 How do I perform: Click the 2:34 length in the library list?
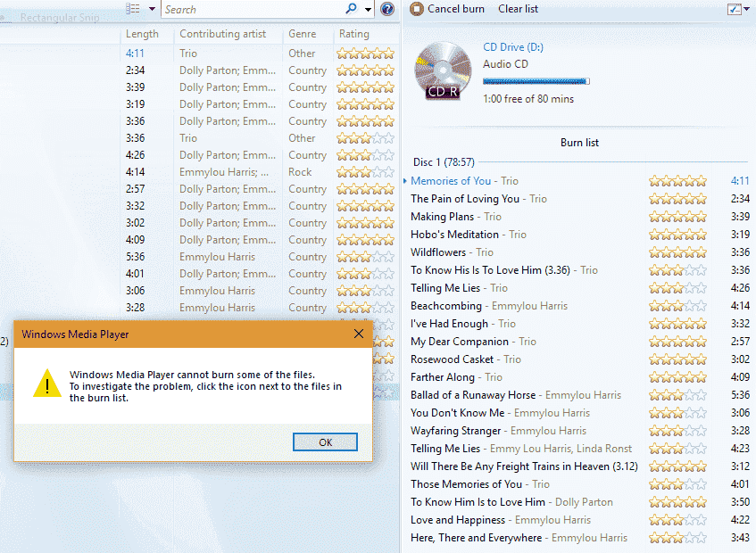pyautogui.click(x=135, y=70)
